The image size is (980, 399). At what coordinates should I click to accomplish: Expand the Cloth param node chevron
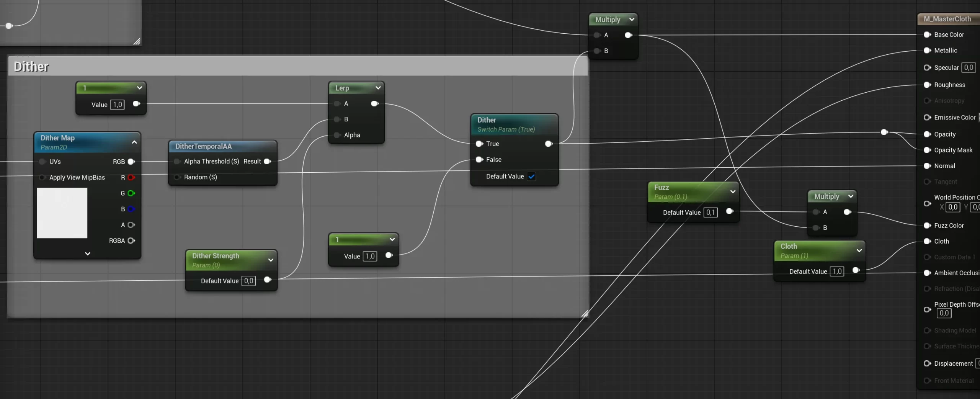pyautogui.click(x=859, y=250)
